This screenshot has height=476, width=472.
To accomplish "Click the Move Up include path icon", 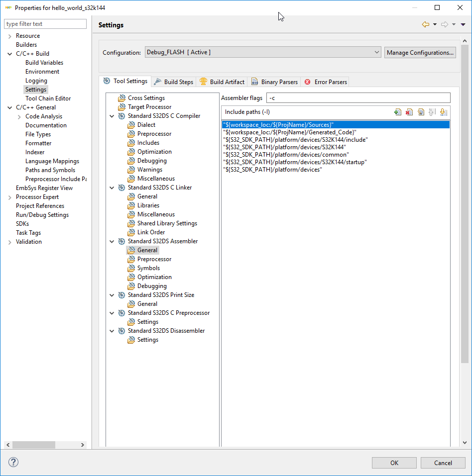I will [432, 112].
